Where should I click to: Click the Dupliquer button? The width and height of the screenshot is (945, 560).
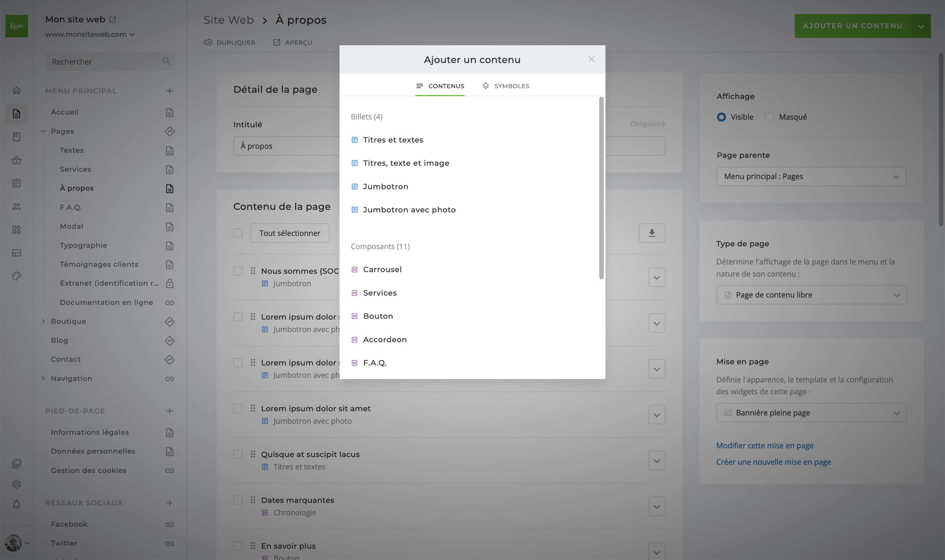click(229, 43)
